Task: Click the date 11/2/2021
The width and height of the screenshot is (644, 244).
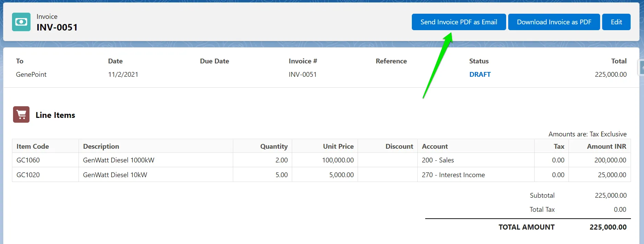Action: point(123,74)
